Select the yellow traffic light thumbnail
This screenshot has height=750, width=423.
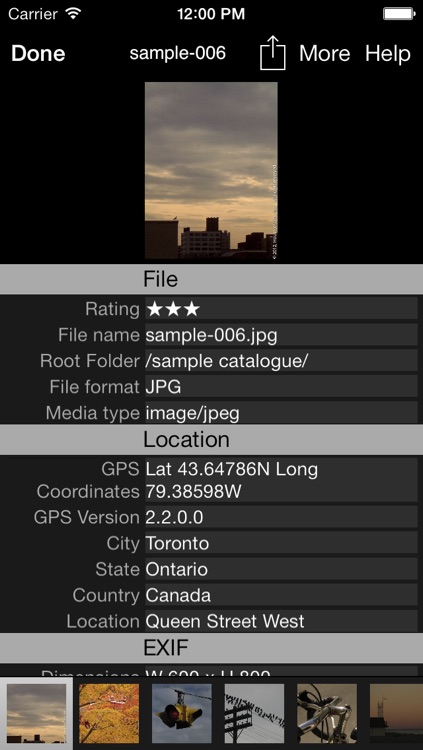tap(182, 713)
